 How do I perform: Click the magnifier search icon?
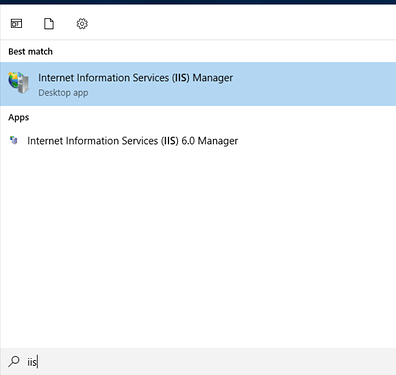click(x=14, y=361)
